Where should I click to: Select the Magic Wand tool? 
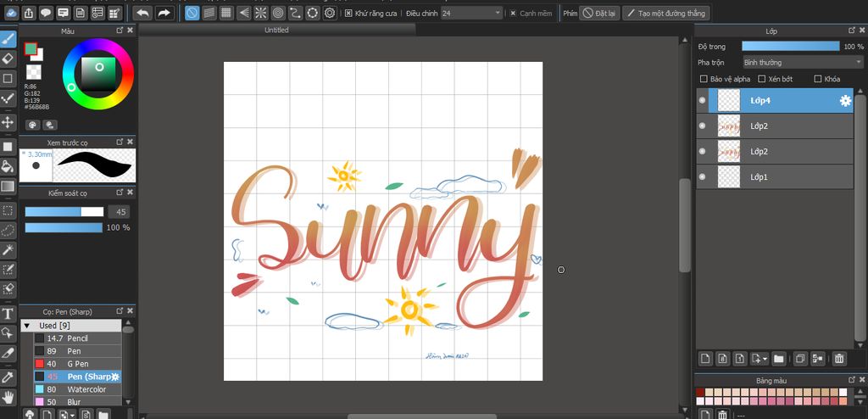[8, 250]
